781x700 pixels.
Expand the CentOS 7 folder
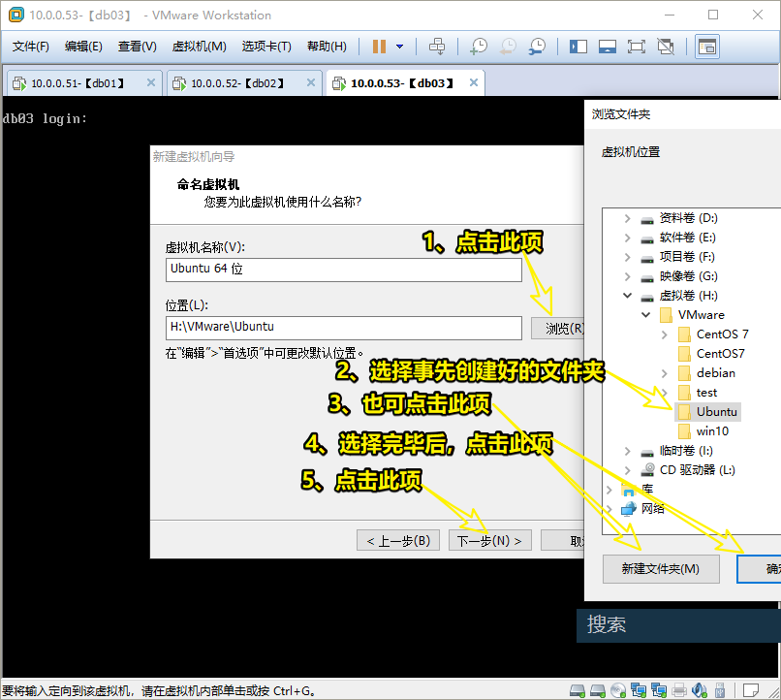coord(667,334)
